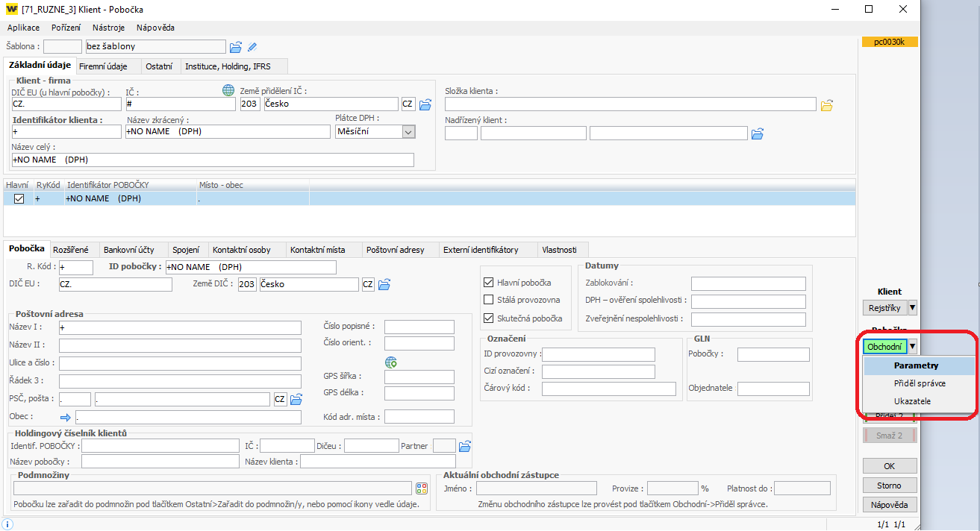
Task: Click the ID provozovny input field
Action: pyautogui.click(x=599, y=354)
